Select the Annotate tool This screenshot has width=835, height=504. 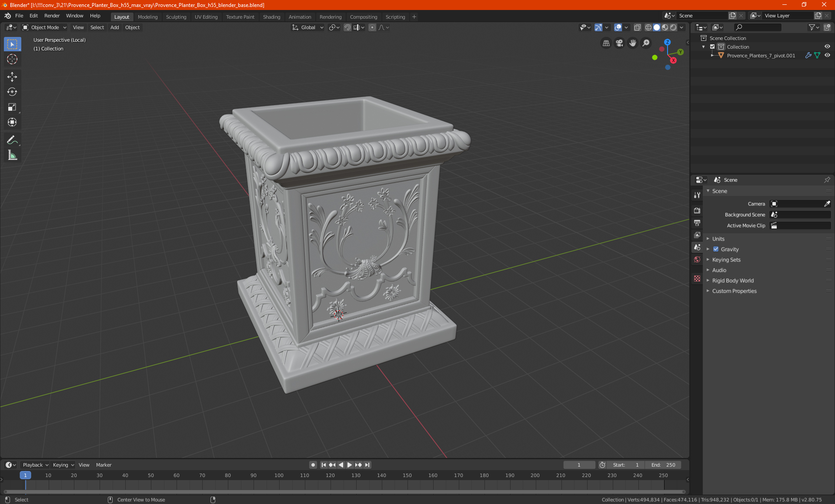click(12, 140)
